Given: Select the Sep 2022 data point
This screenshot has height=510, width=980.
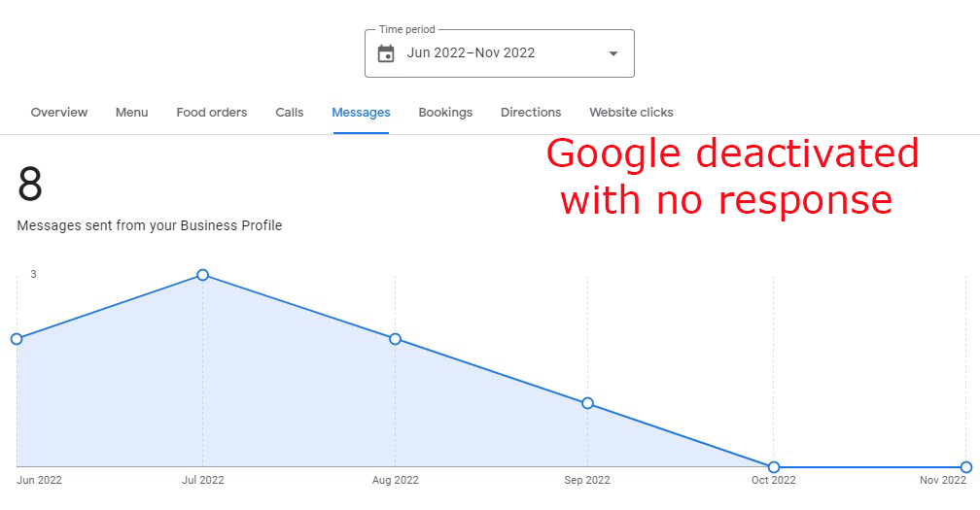Looking at the screenshot, I should tap(587, 403).
